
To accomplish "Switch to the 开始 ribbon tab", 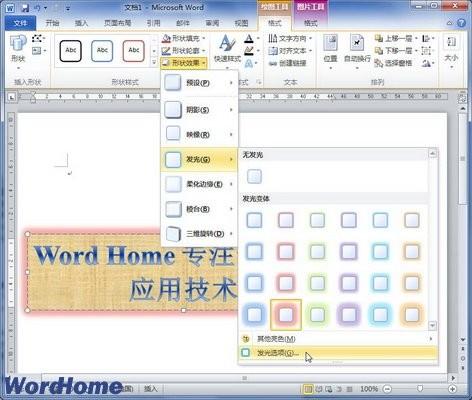I will pyautogui.click(x=52, y=23).
